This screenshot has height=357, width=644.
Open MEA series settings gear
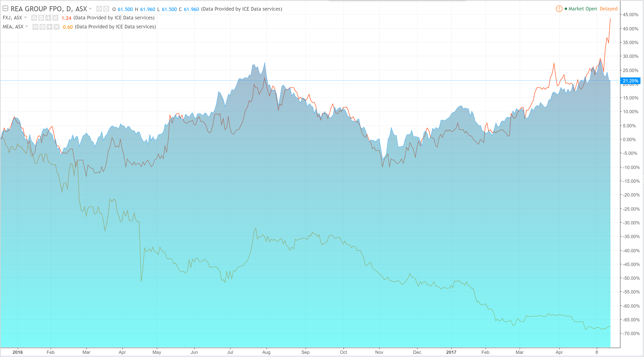pos(42,27)
